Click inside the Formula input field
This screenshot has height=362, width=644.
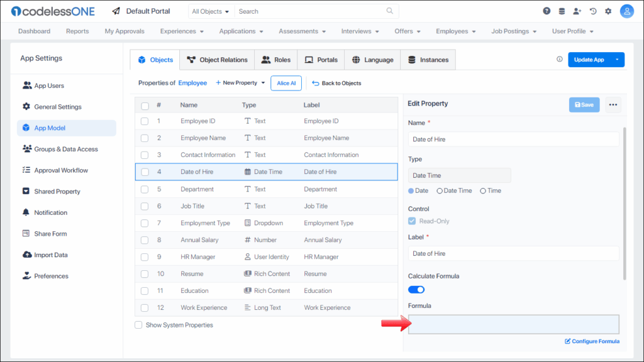pos(513,324)
